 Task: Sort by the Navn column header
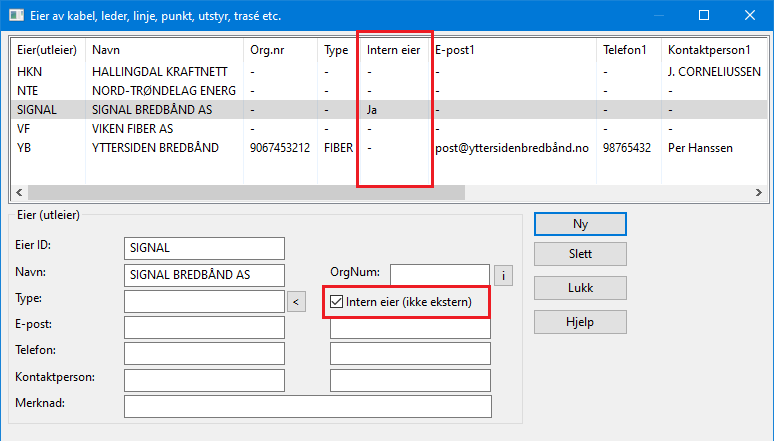coord(165,50)
